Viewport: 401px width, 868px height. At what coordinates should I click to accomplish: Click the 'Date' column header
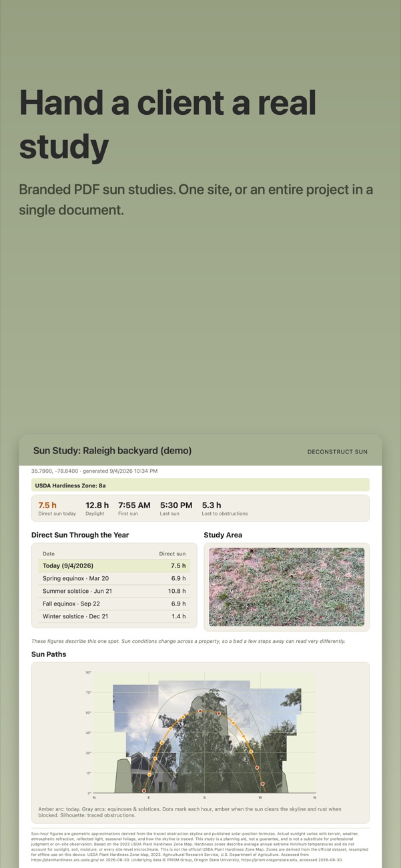(x=49, y=554)
